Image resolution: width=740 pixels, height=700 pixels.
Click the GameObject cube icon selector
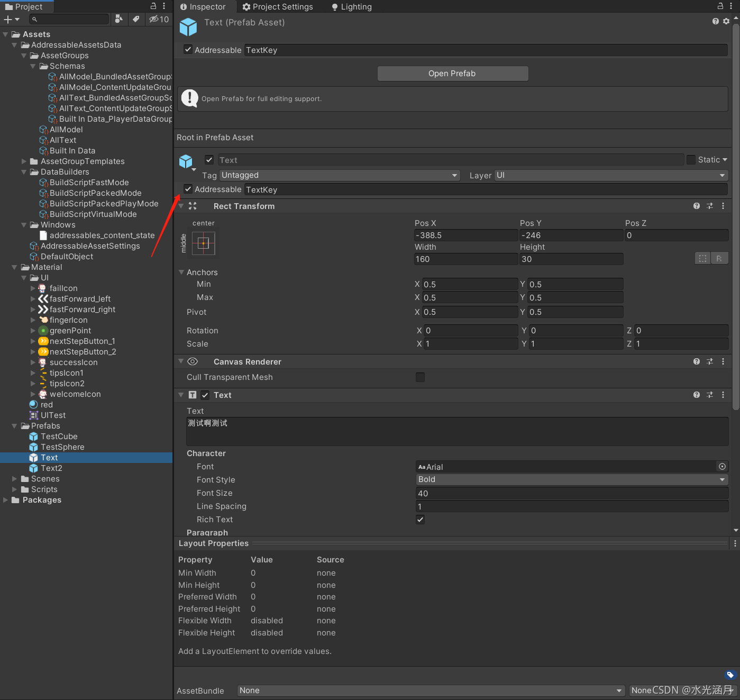tap(187, 162)
